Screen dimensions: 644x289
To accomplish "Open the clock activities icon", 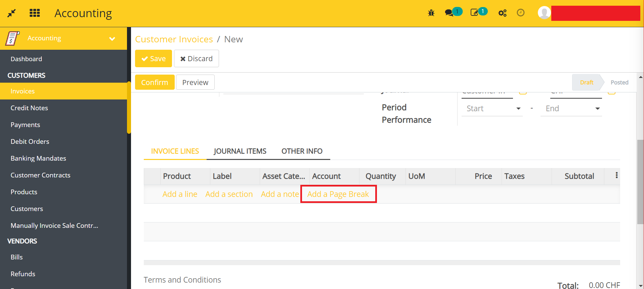I will point(520,13).
